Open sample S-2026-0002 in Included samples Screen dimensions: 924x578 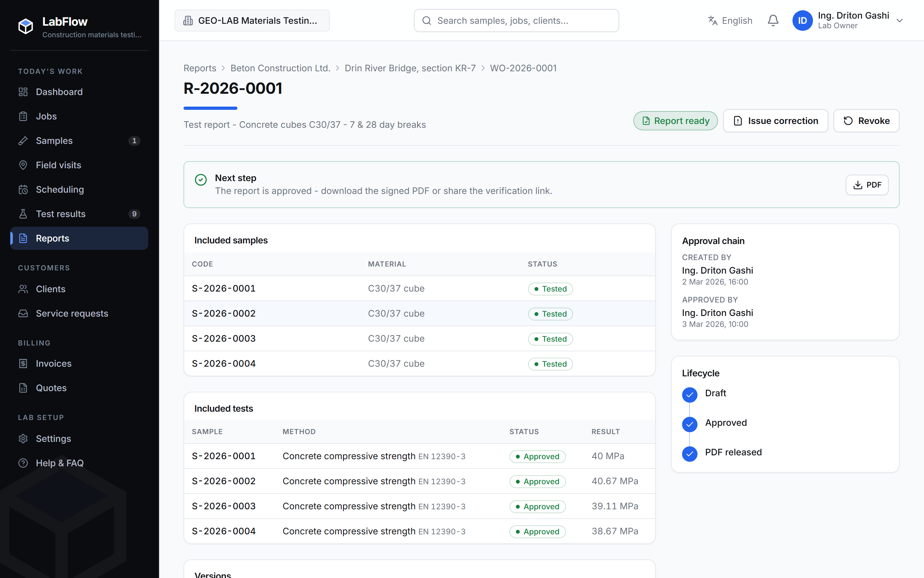224,313
